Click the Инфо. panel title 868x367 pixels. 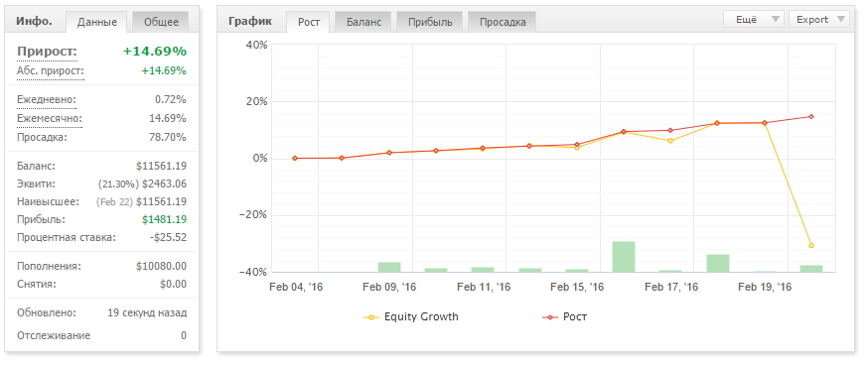tap(35, 22)
